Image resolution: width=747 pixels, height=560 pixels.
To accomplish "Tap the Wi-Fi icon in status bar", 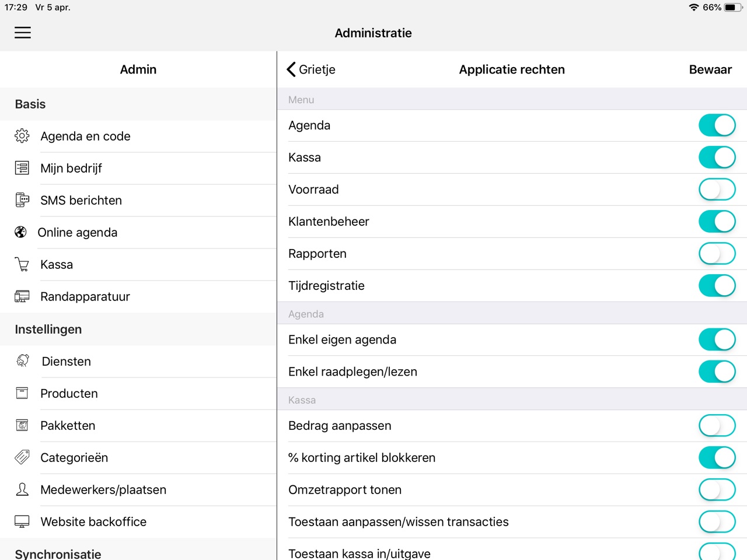I will 693,8.
